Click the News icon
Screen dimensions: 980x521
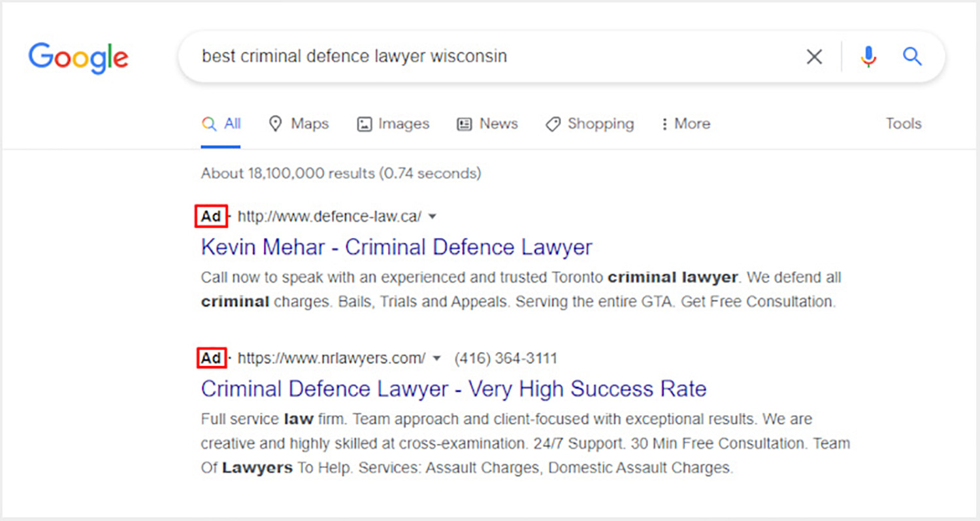coord(464,124)
